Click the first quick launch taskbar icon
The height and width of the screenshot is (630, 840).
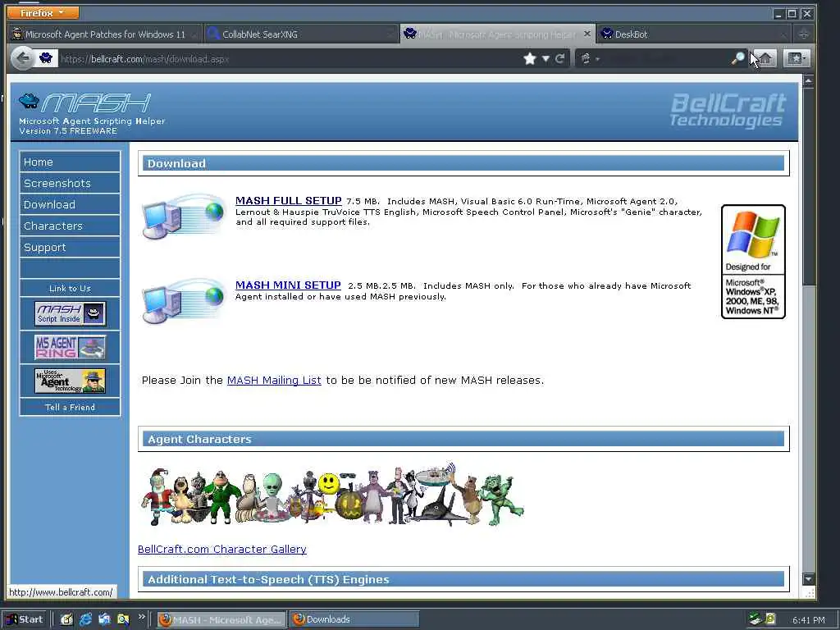[x=66, y=619]
